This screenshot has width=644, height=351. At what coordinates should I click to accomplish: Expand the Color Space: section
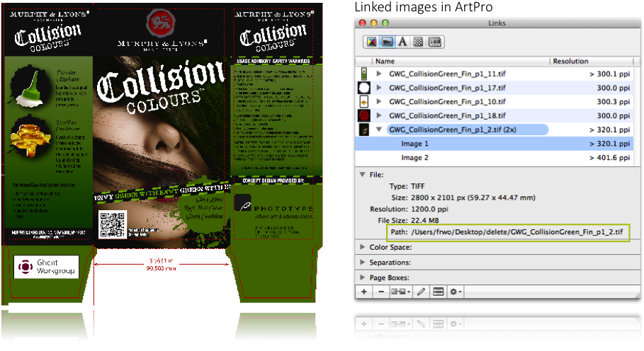[x=362, y=247]
